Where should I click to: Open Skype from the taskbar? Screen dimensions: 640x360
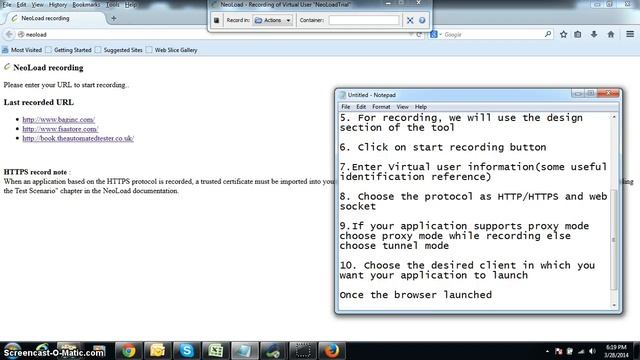click(x=187, y=351)
